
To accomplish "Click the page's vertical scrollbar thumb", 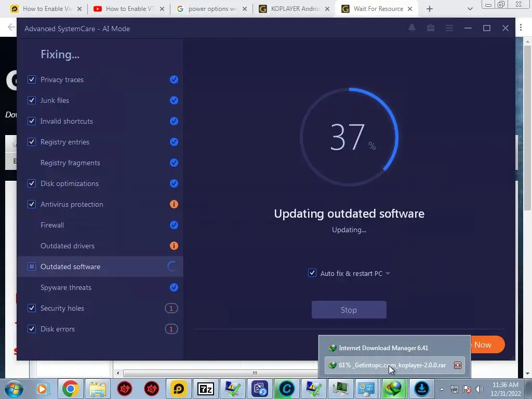I will click(x=528, y=128).
